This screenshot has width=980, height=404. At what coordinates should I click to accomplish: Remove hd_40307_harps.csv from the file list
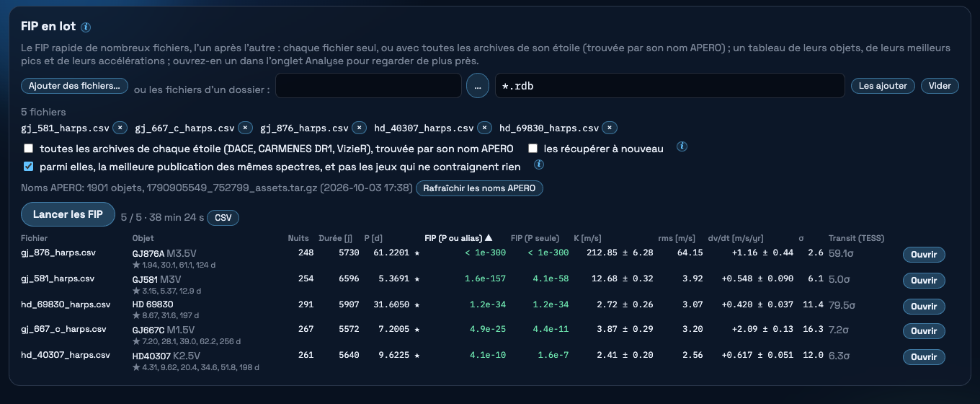pyautogui.click(x=485, y=128)
